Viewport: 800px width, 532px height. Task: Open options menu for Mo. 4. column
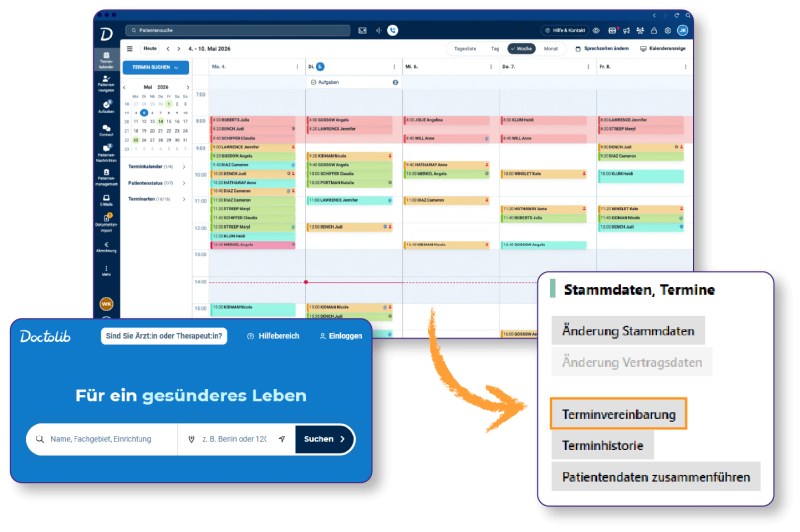pyautogui.click(x=297, y=67)
